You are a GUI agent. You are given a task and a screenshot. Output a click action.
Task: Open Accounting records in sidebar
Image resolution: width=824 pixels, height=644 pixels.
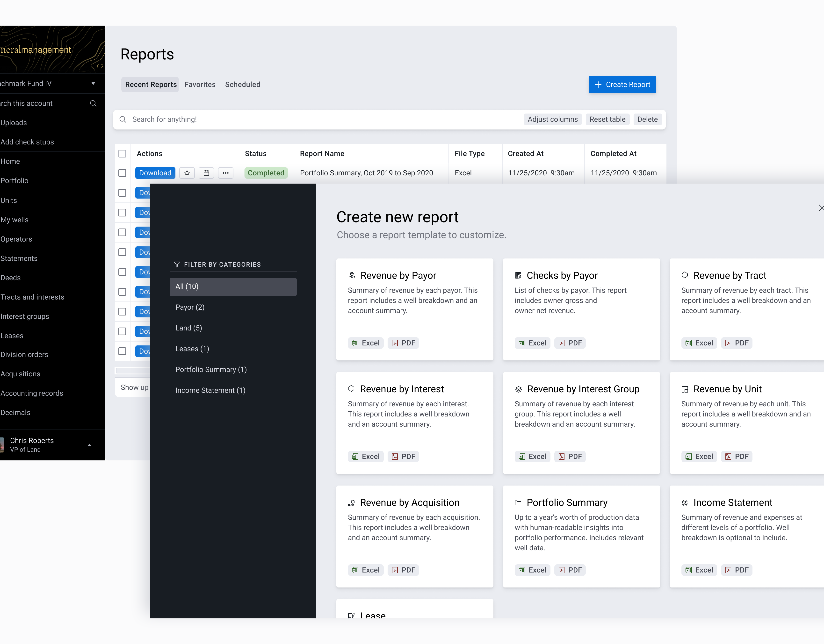[x=32, y=393]
